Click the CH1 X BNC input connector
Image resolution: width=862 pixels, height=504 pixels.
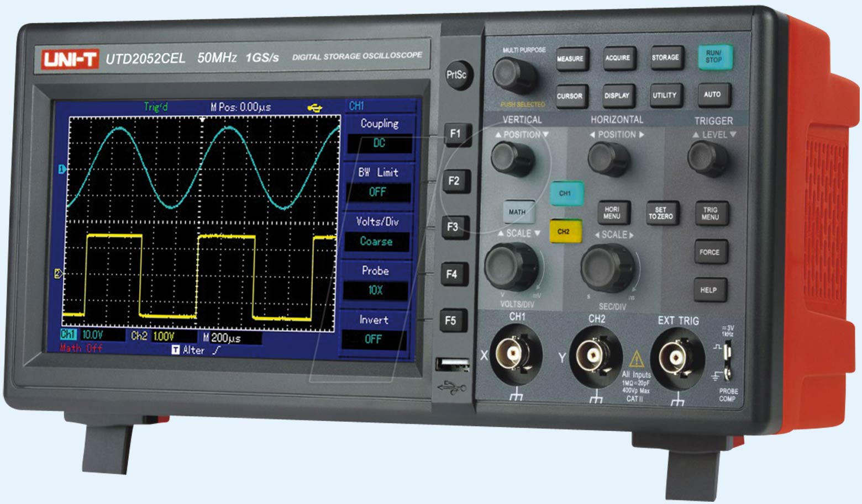[x=515, y=354]
